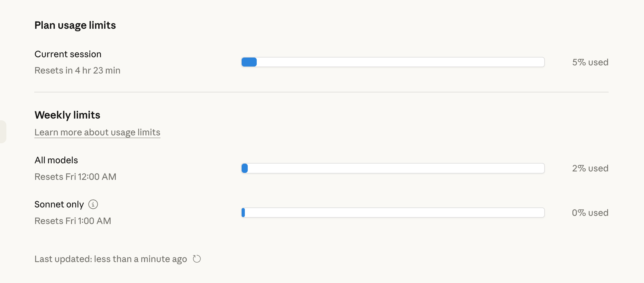Click the Current session label
Viewport: 644px width, 283px height.
pyautogui.click(x=68, y=54)
